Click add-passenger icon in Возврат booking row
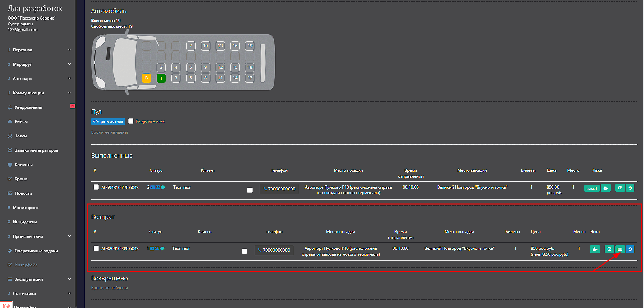 point(595,249)
